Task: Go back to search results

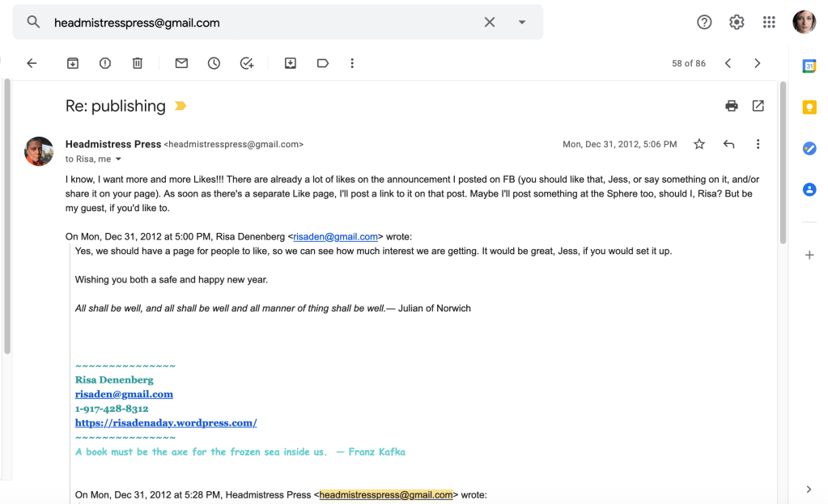Action: pyautogui.click(x=32, y=63)
